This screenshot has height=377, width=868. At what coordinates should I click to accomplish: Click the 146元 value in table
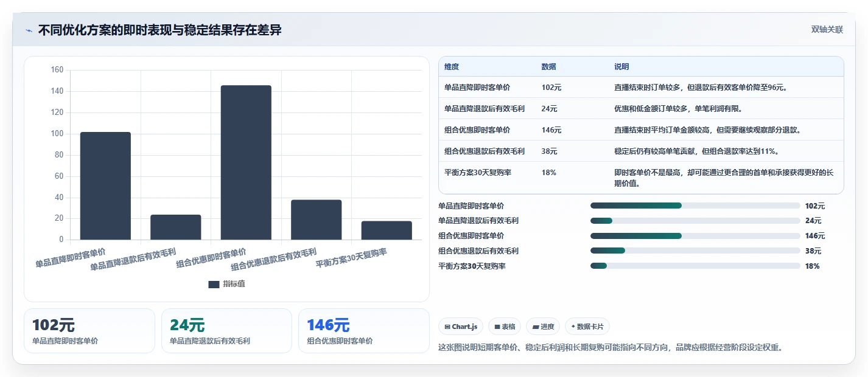click(551, 130)
